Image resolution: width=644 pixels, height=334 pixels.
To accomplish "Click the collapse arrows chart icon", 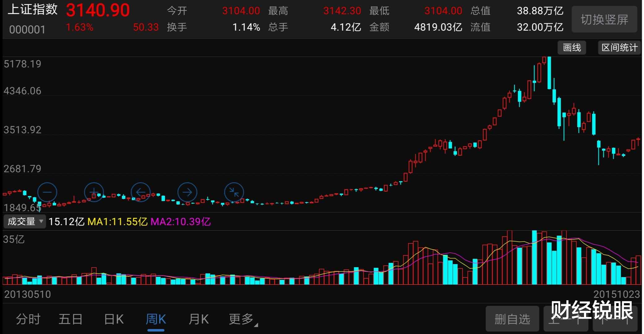I will (234, 192).
